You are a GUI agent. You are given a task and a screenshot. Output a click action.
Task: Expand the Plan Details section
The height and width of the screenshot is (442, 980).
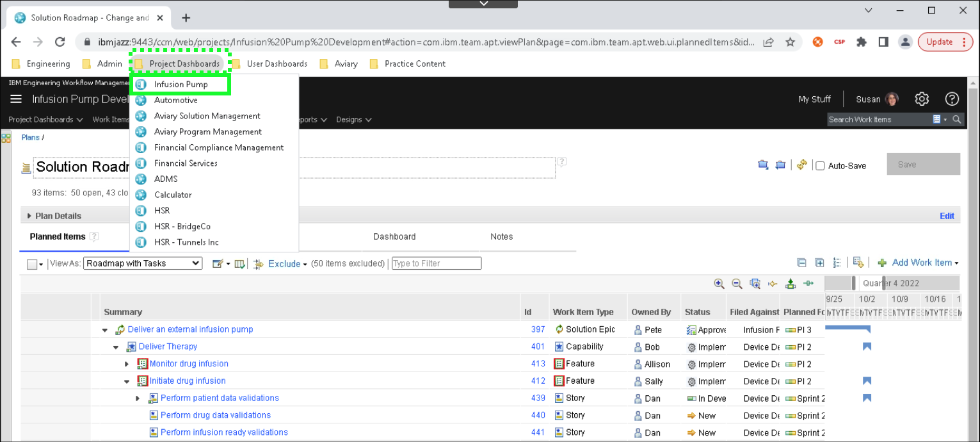(x=29, y=216)
